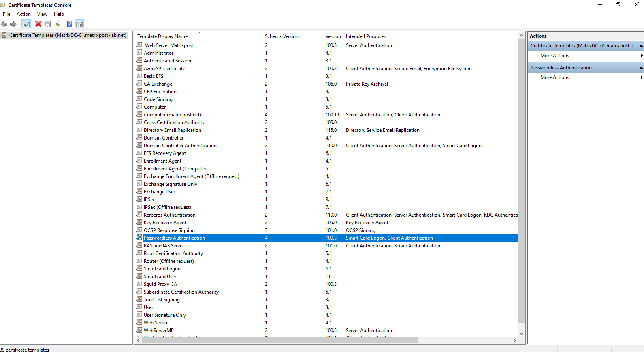Sort by Template Display Name column
The width and height of the screenshot is (644, 352).
tap(199, 36)
